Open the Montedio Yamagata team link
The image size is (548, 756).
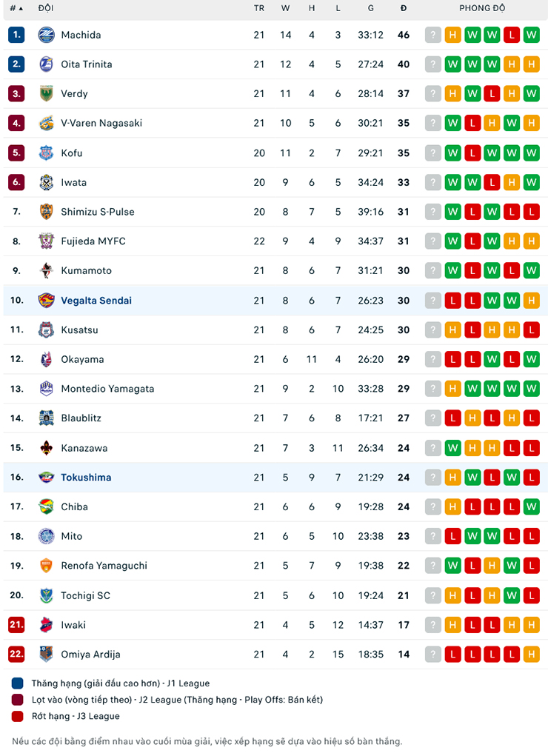(107, 389)
